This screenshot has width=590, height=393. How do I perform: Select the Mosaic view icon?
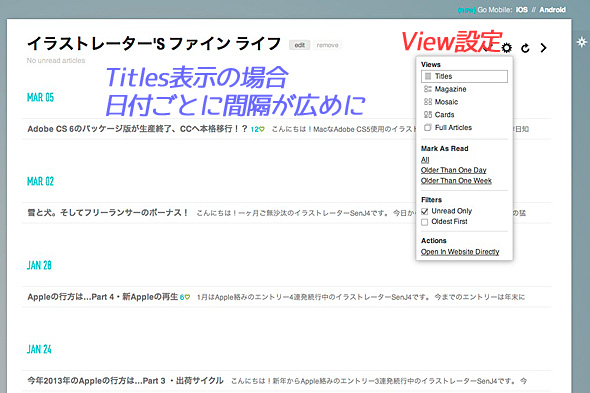coord(428,102)
